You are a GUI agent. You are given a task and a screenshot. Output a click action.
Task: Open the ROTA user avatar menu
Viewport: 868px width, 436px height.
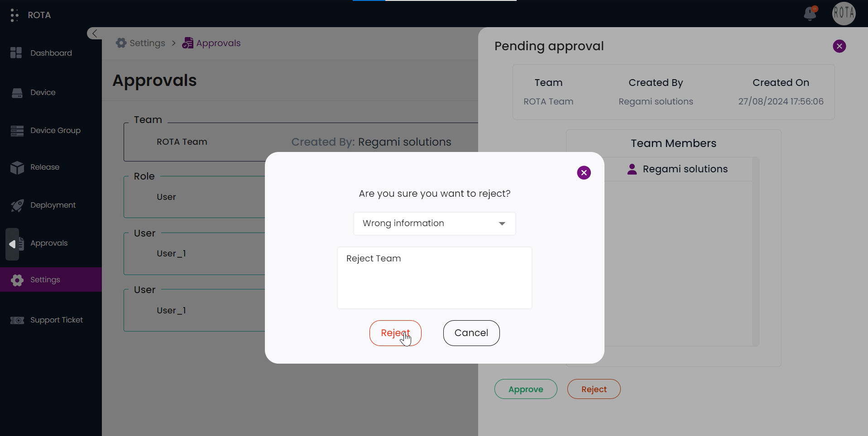click(844, 14)
